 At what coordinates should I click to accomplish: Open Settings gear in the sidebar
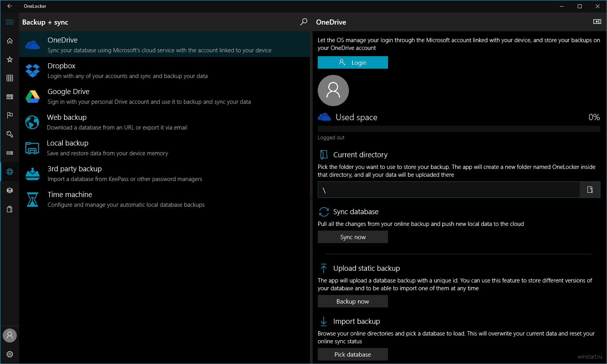pos(10,354)
